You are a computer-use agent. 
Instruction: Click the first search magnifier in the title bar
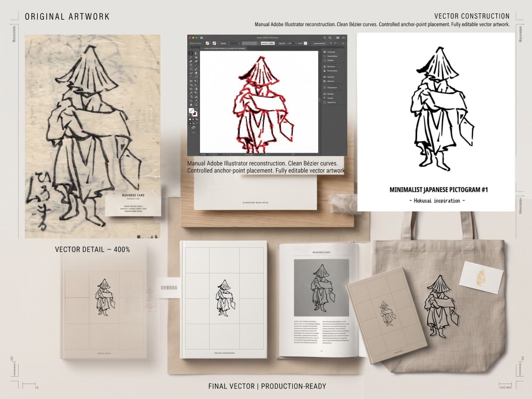(325, 38)
